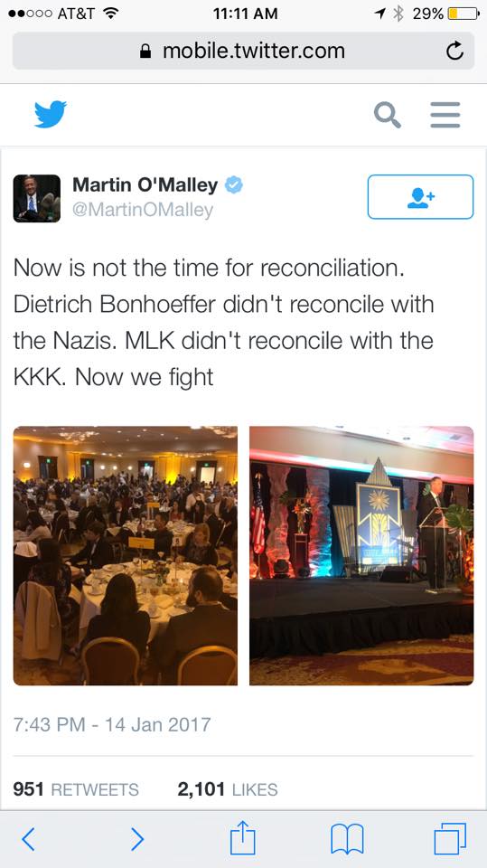View the 2,101 likes list
The width and height of the screenshot is (487, 868).
(x=228, y=788)
